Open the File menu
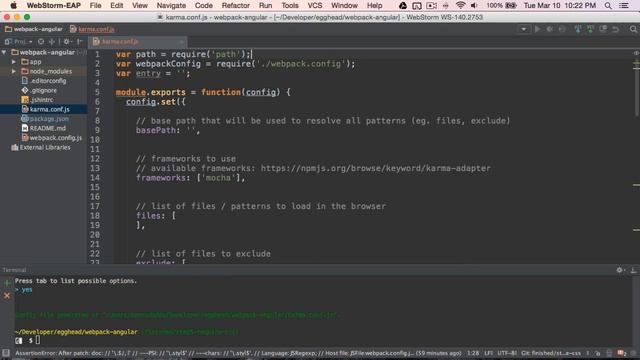 point(95,5)
